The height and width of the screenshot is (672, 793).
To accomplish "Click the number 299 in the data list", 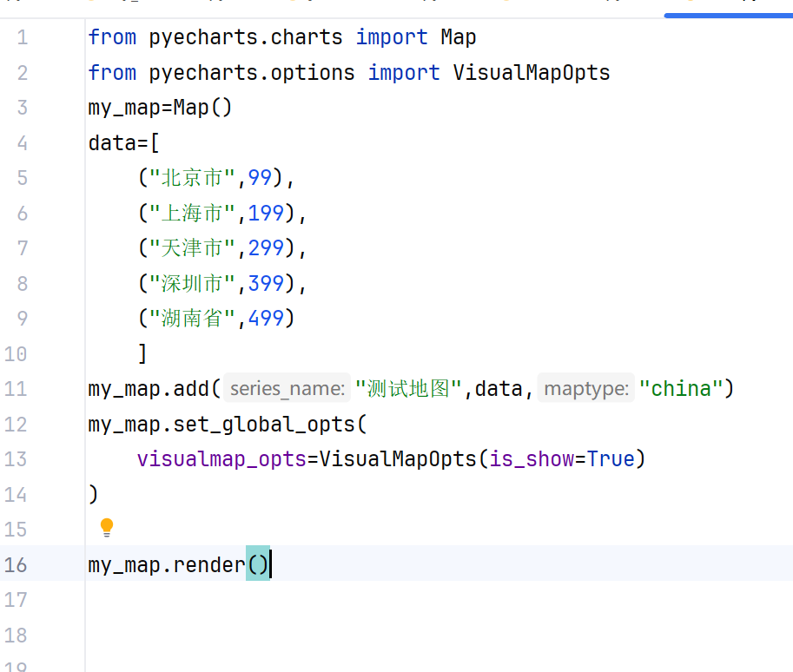I will click(266, 247).
